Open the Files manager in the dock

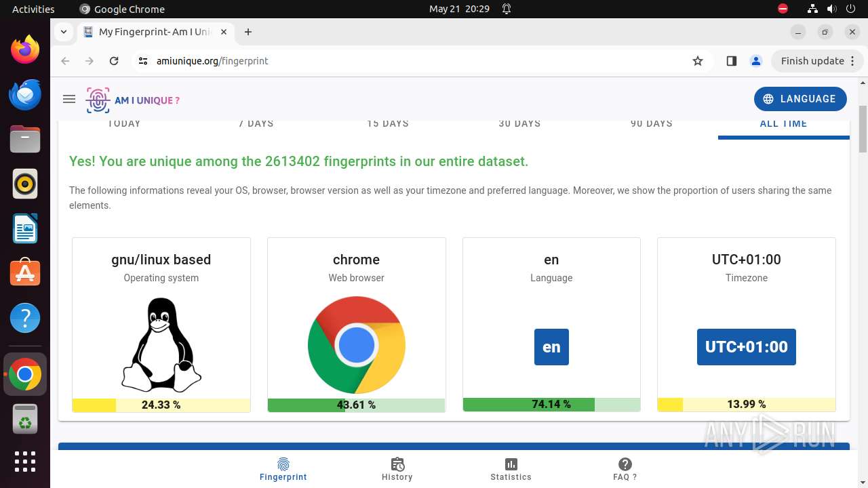click(x=25, y=140)
